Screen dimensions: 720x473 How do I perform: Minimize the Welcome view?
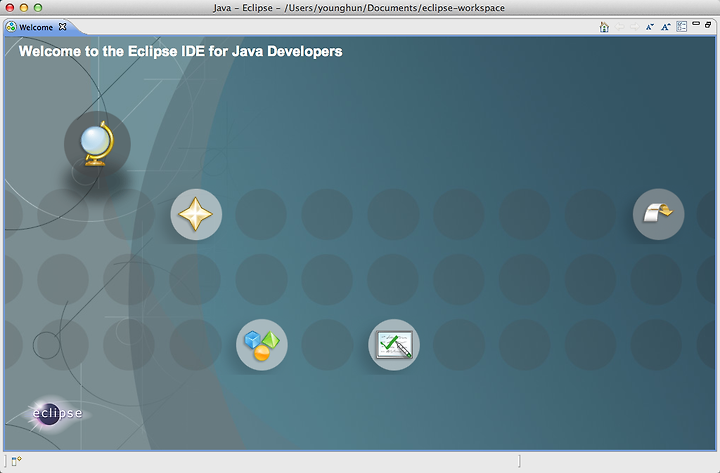[x=696, y=23]
